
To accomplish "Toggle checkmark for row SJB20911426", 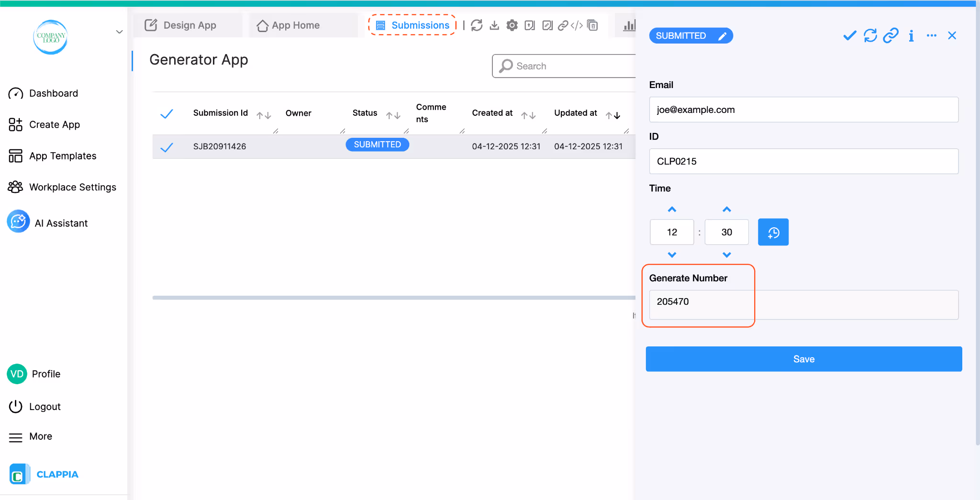I will click(x=167, y=147).
